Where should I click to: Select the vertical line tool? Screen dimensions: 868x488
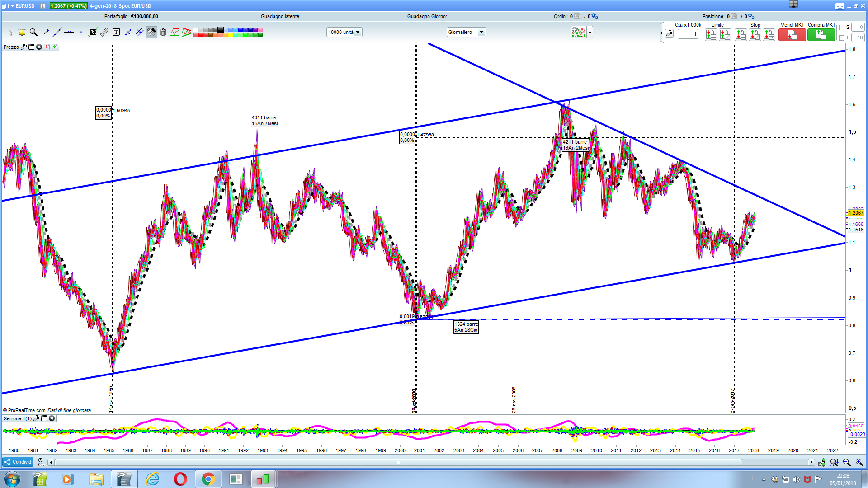pos(81,32)
